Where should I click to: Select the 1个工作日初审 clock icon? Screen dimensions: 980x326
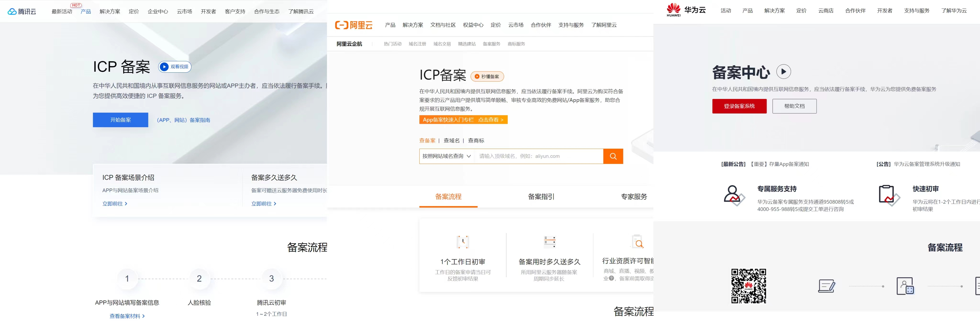[x=463, y=242]
